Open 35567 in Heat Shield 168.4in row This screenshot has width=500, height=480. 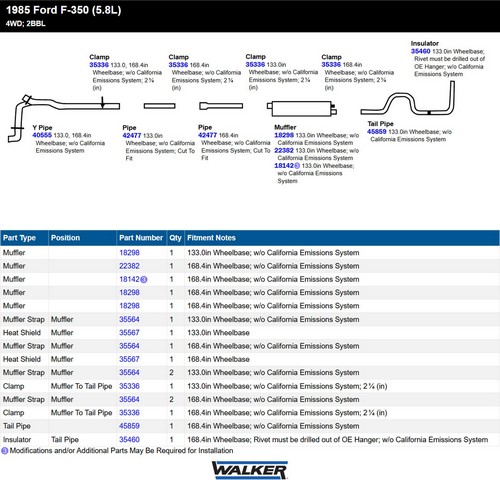[129, 360]
